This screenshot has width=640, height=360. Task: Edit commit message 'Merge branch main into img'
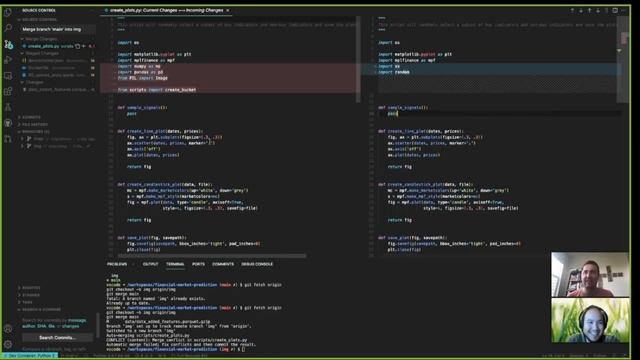pyautogui.click(x=58, y=29)
